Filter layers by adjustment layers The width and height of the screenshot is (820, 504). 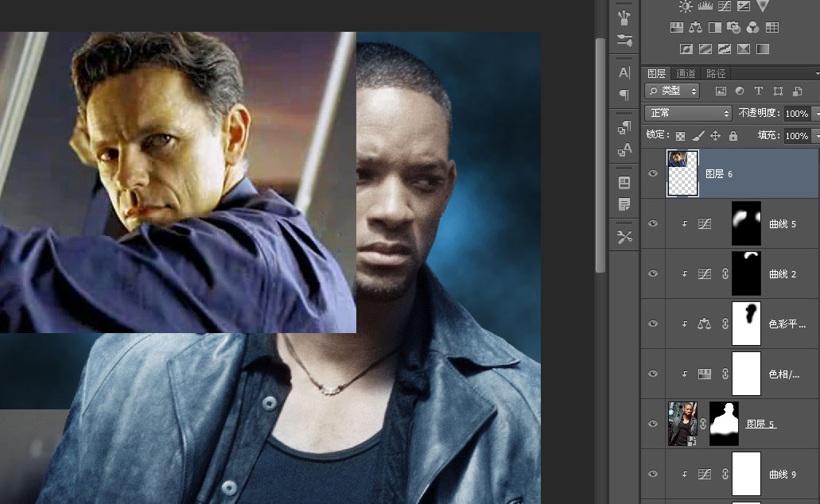740,91
